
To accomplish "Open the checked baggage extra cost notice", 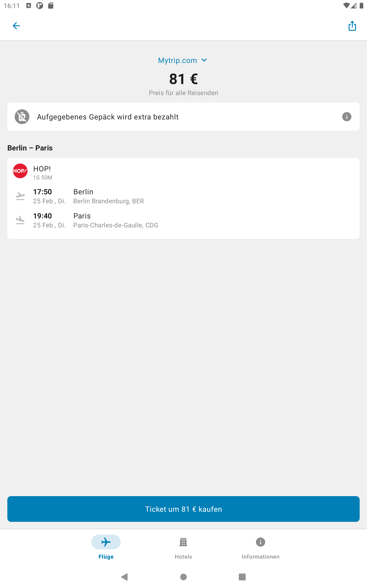I will [183, 117].
